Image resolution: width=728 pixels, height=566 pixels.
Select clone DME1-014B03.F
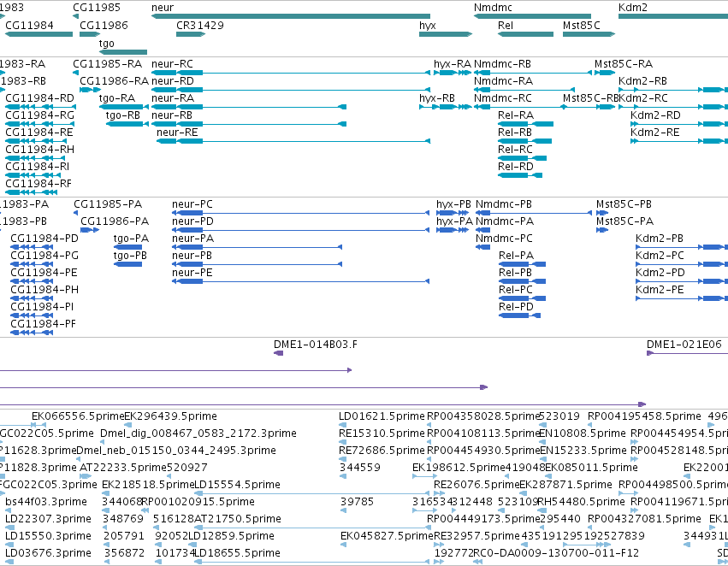[x=279, y=353]
